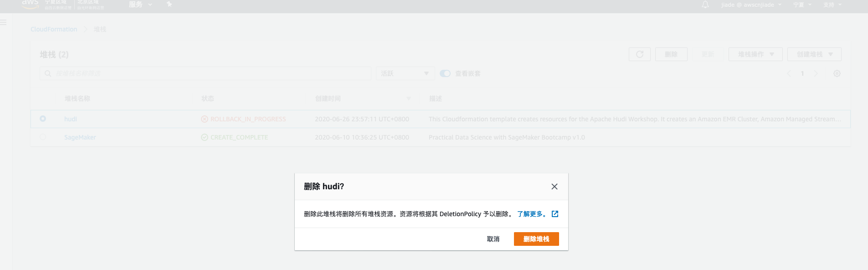The width and height of the screenshot is (868, 270).
Task: Click the stack name filter search field
Action: coord(205,73)
